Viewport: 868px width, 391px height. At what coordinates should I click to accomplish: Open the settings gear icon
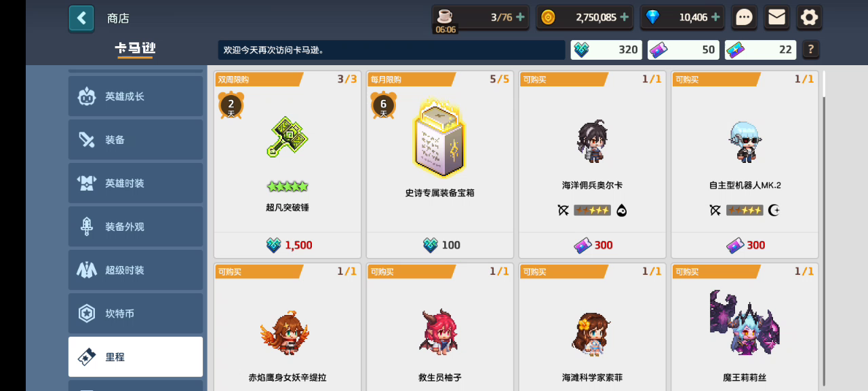tap(809, 18)
